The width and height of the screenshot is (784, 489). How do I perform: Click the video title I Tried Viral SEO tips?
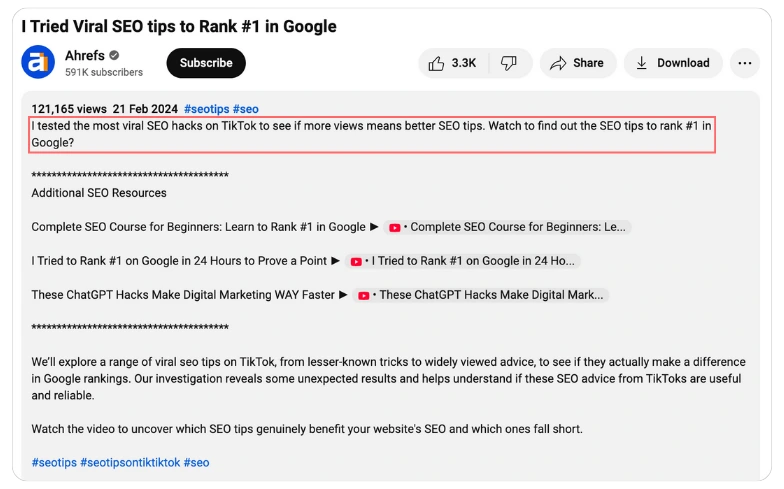click(179, 26)
